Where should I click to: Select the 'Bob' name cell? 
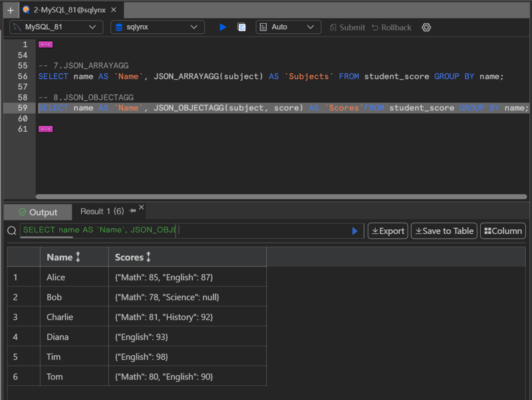point(74,297)
